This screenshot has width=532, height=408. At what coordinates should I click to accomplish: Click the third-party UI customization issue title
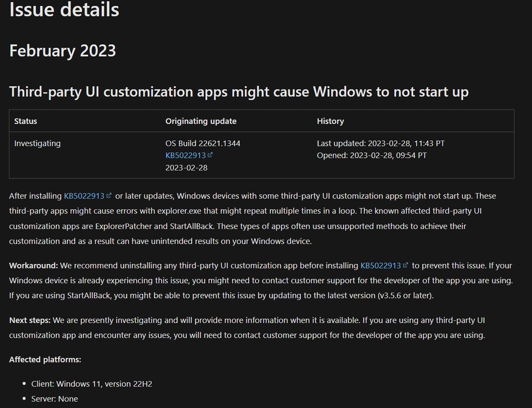point(239,92)
